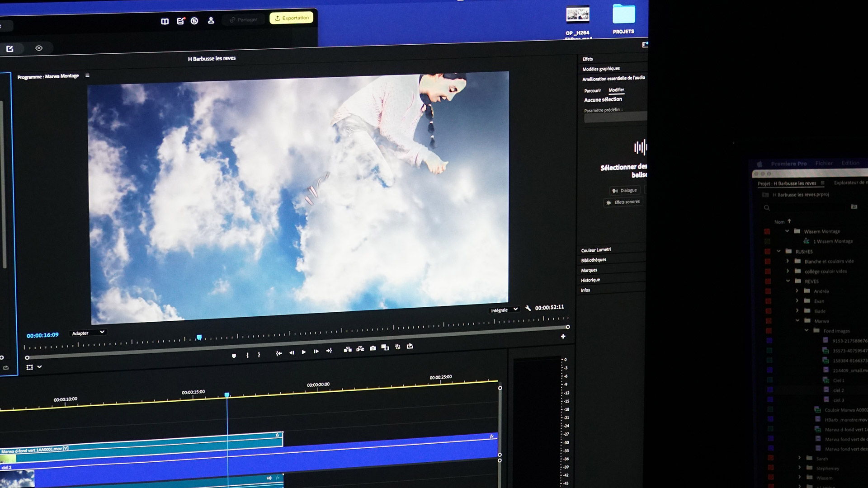
Task: Click the user account icon in header
Action: click(211, 21)
